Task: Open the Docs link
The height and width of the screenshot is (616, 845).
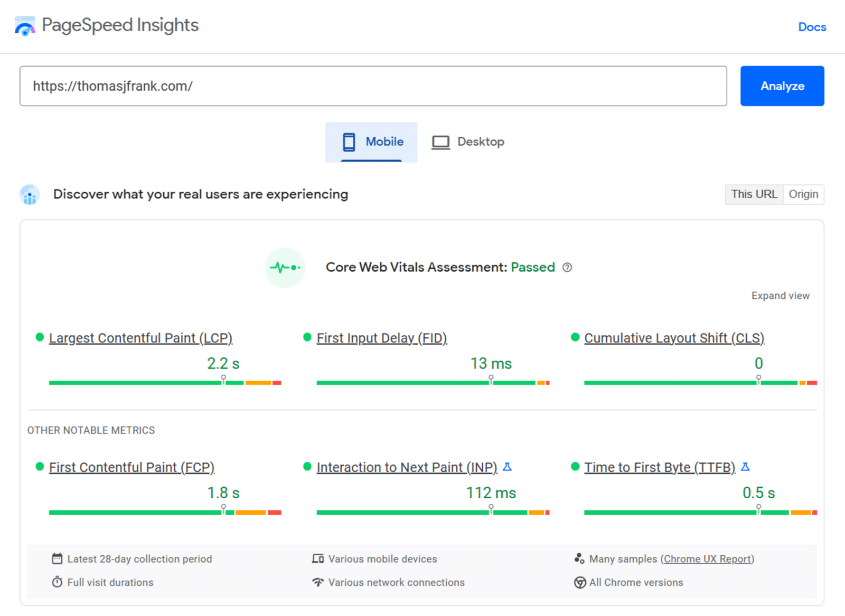Action: point(812,27)
